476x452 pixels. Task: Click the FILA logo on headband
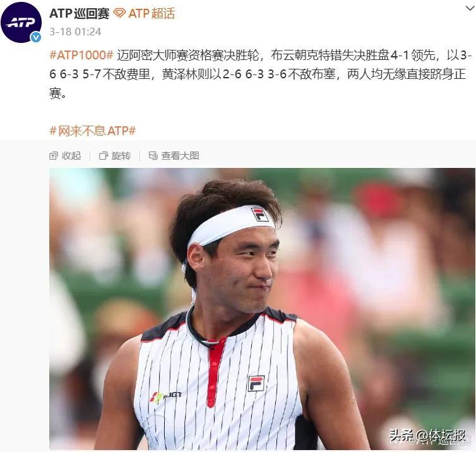259,214
